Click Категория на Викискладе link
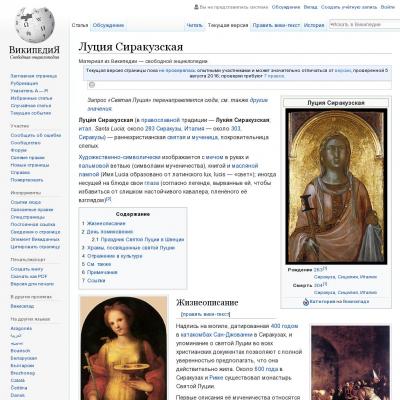Image resolution: width=400 pixels, height=400 pixels. (340, 302)
